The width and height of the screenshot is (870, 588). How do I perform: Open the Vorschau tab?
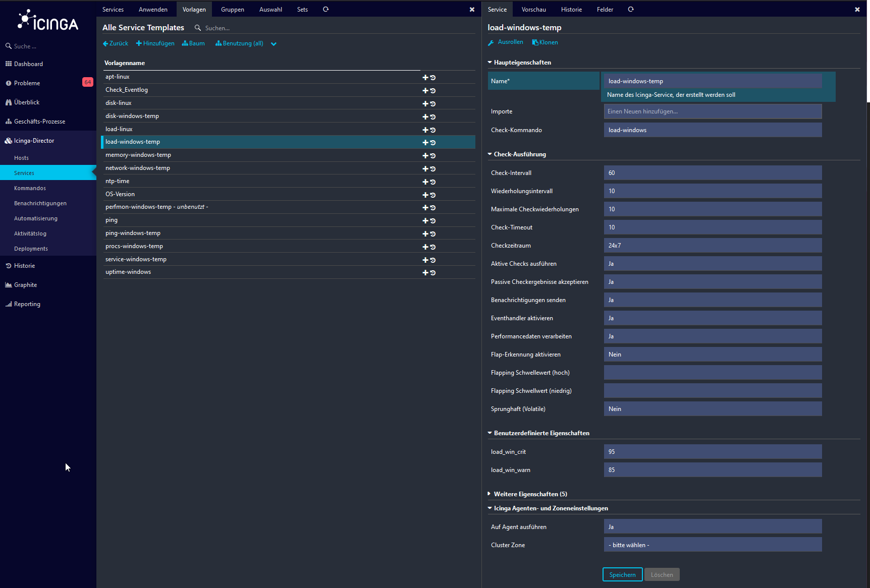click(x=534, y=10)
